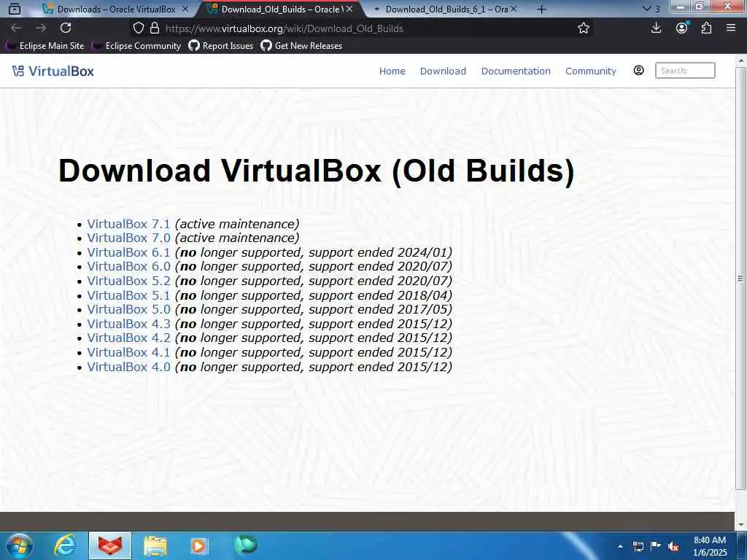
Task: Go to the Home nav item
Action: pos(392,71)
